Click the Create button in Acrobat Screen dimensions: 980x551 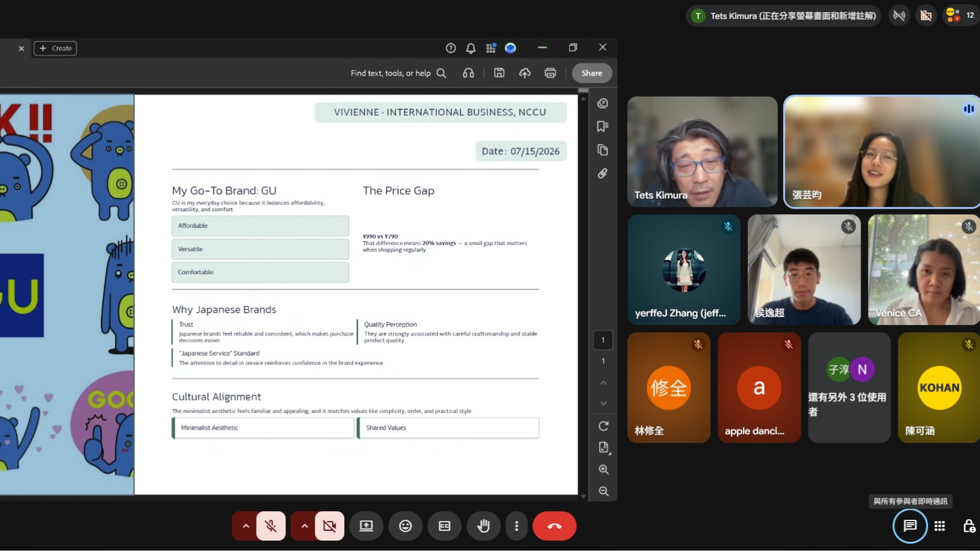click(55, 48)
